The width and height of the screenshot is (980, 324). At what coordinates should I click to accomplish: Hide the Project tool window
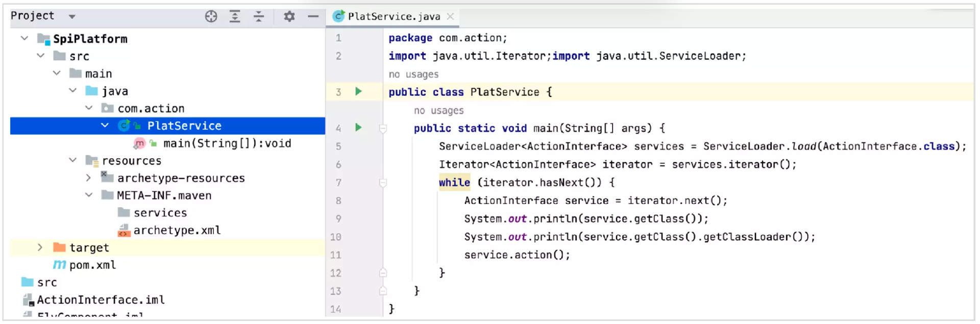[x=313, y=16]
